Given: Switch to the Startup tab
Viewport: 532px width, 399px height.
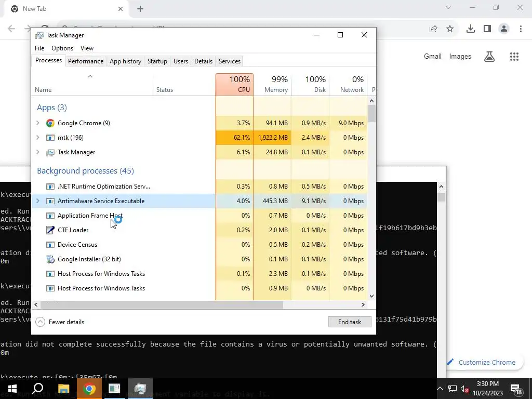Looking at the screenshot, I should (x=157, y=61).
